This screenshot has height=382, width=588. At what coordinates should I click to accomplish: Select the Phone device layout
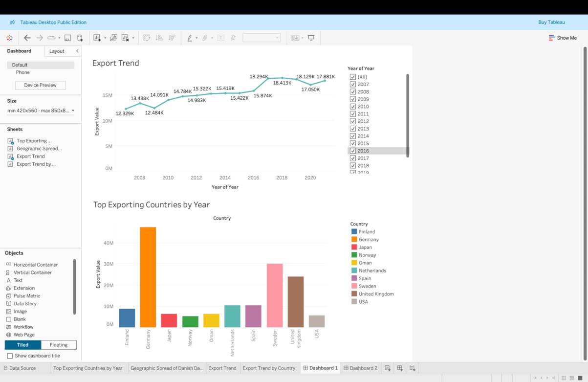[22, 72]
